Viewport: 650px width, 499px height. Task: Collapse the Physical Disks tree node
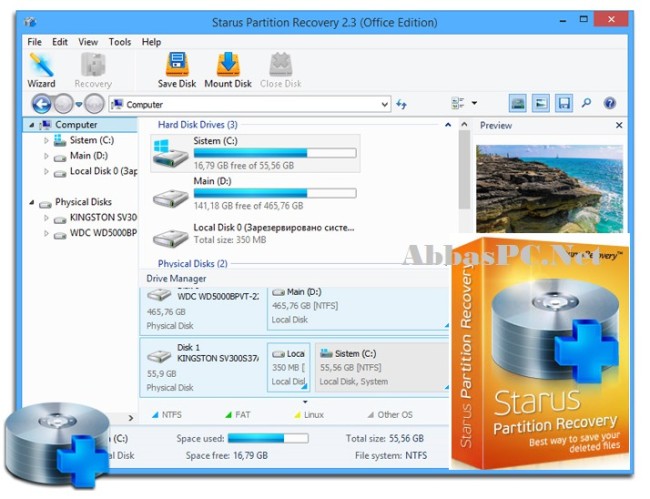[32, 202]
